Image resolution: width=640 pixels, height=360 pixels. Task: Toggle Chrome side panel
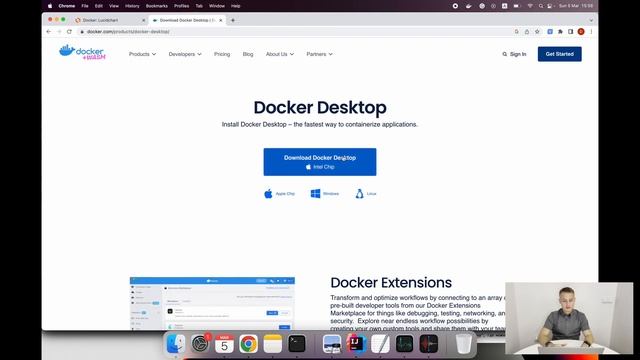[x=571, y=31]
